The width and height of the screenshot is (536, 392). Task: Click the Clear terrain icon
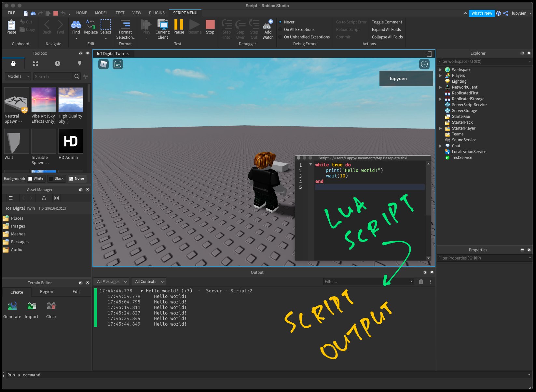point(51,306)
